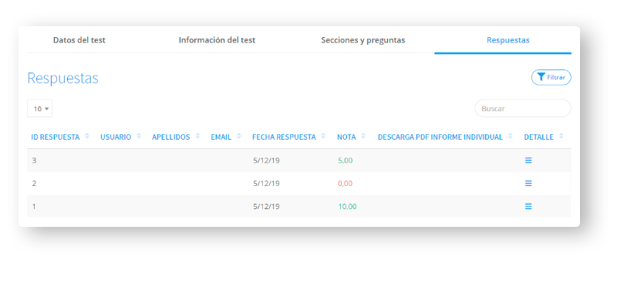Sort by ID RESPUESTA column header
The image size is (644, 284).
(56, 137)
